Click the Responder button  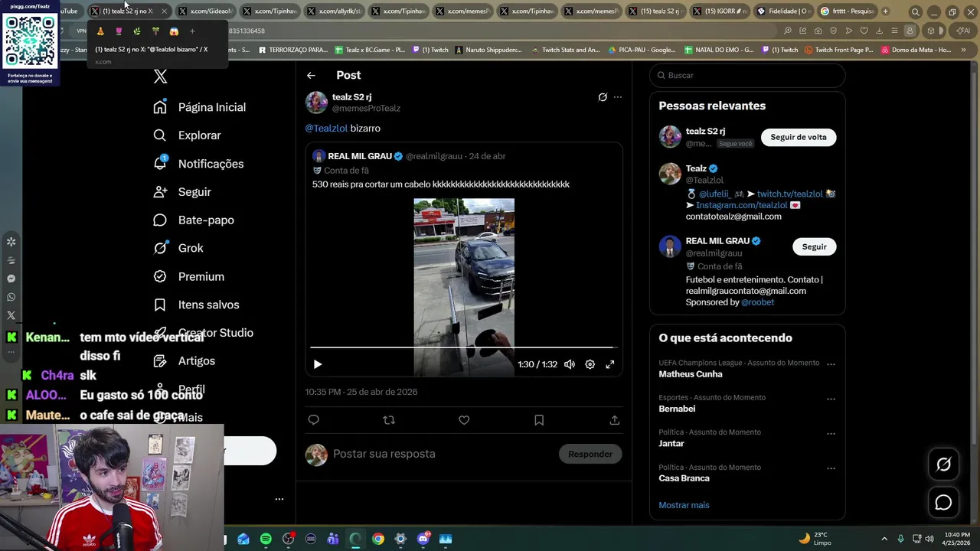click(590, 454)
